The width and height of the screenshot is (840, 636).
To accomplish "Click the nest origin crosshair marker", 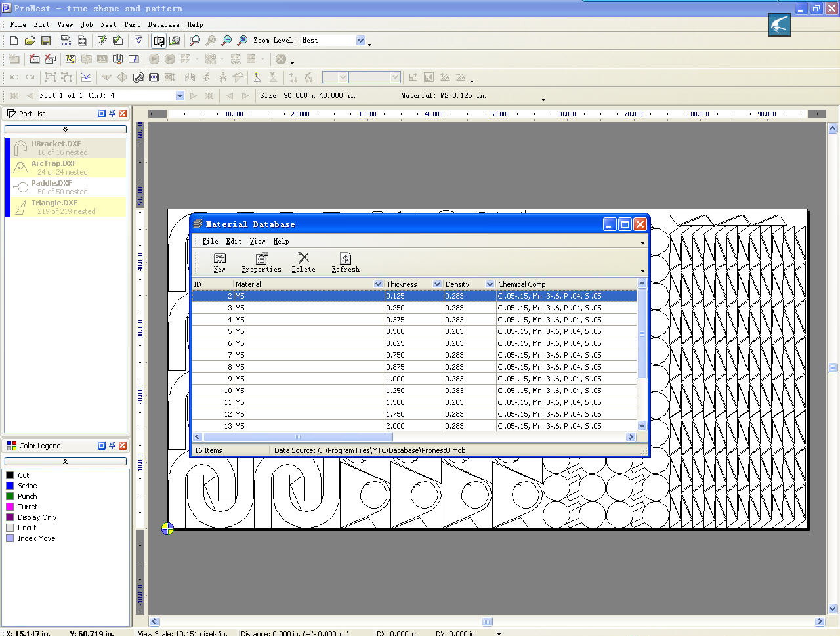I will point(167,529).
